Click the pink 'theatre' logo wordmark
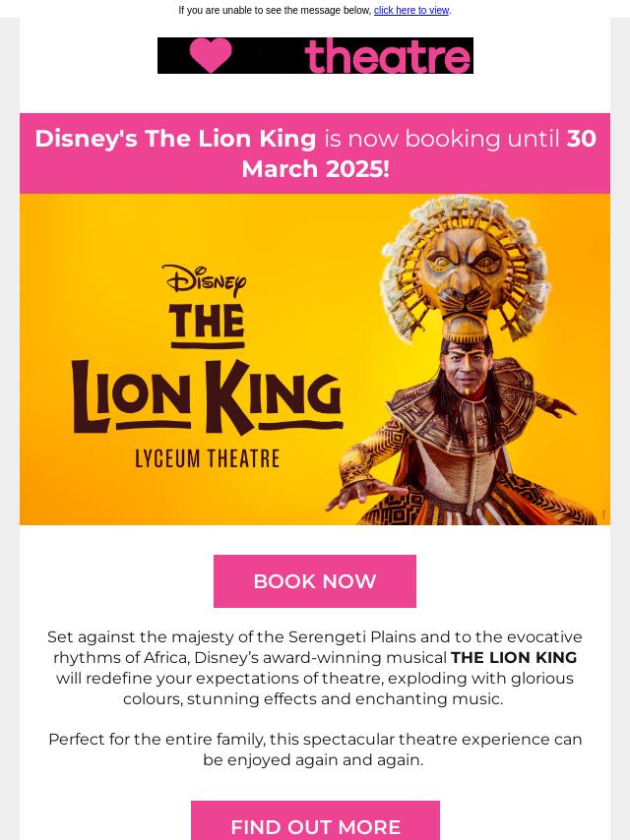630x840 pixels. coord(388,56)
